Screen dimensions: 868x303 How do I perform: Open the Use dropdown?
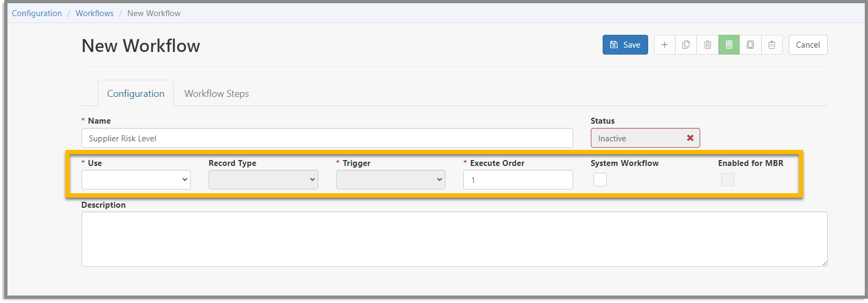coord(136,180)
